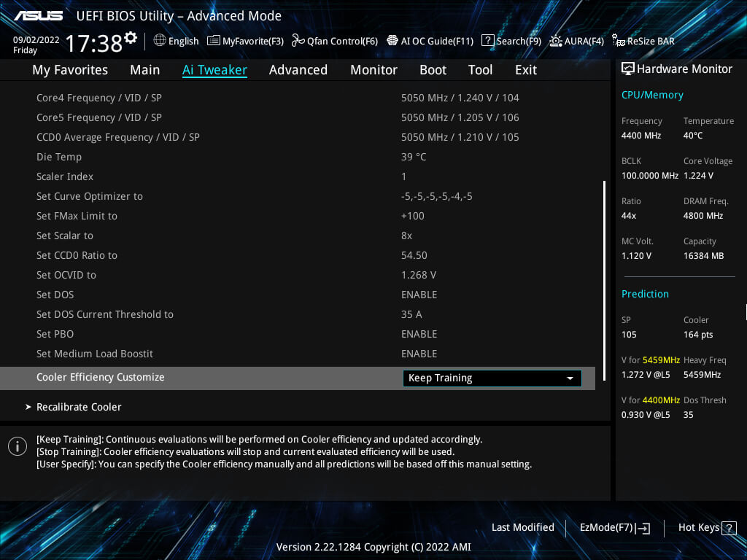Viewport: 747px width, 560px height.
Task: Open AURA lighting icon
Action: (x=555, y=41)
